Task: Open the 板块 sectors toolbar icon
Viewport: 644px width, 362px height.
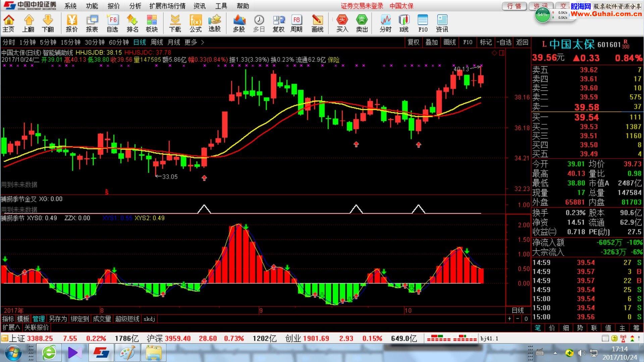Action: click(152, 23)
